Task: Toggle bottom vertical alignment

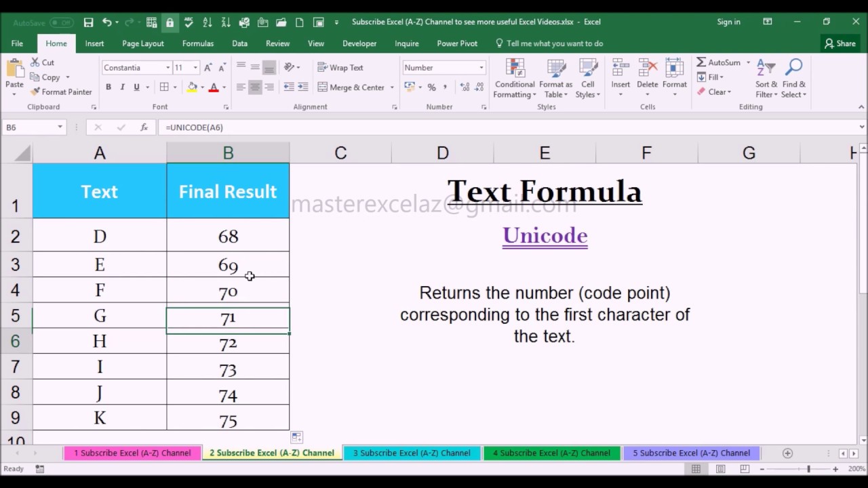Action: (x=269, y=68)
